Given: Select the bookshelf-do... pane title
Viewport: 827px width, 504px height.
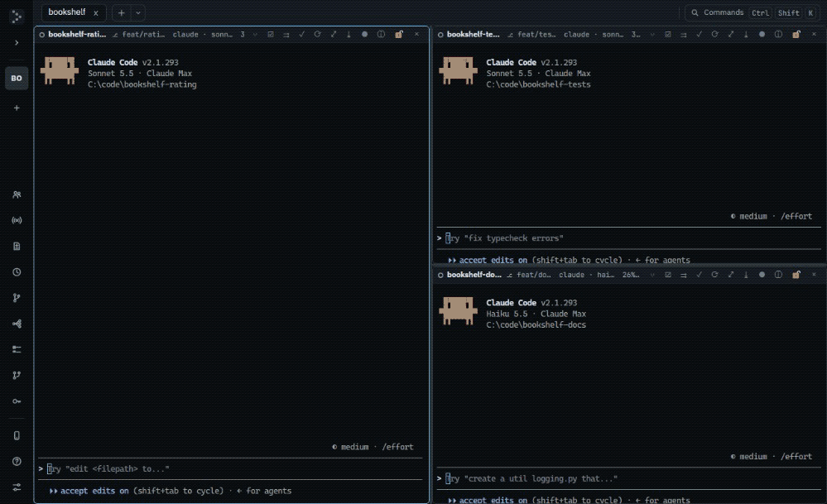Looking at the screenshot, I should click(x=474, y=275).
